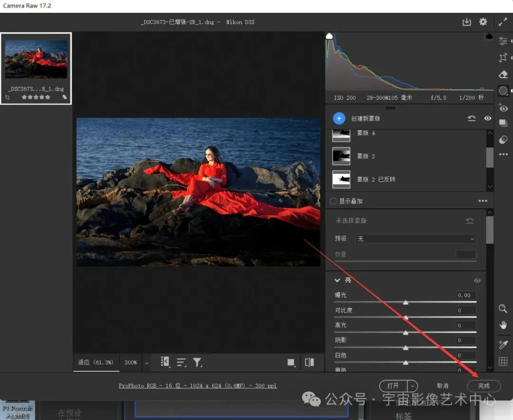Toggle mask visibility eye next to 创建新蒙版
Image resolution: width=513 pixels, height=420 pixels.
pos(488,118)
